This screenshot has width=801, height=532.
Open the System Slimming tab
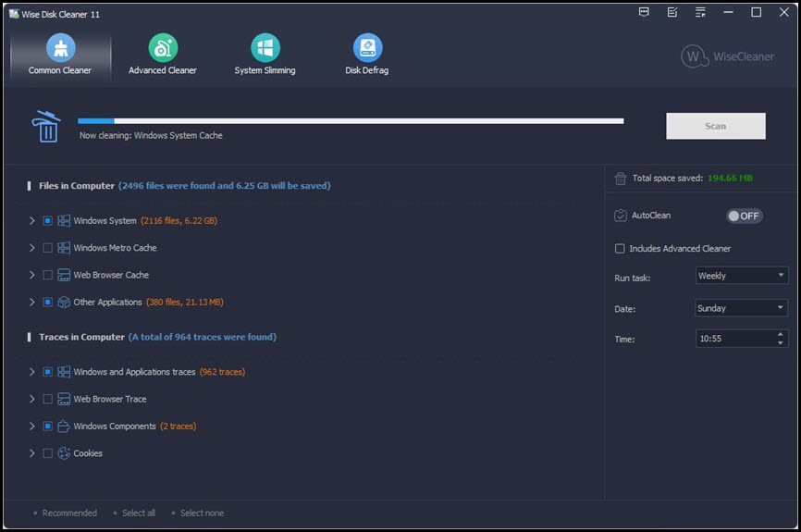pos(265,55)
